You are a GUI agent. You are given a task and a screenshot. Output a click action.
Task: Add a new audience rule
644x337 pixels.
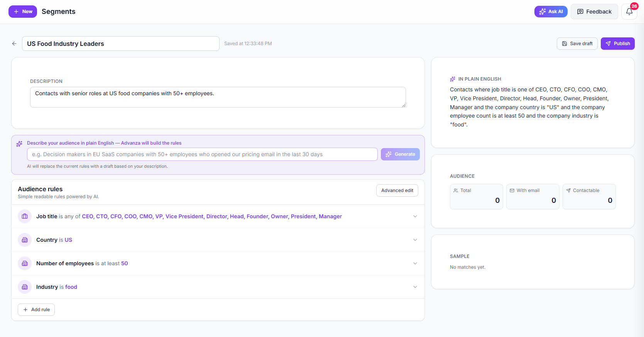click(x=36, y=310)
